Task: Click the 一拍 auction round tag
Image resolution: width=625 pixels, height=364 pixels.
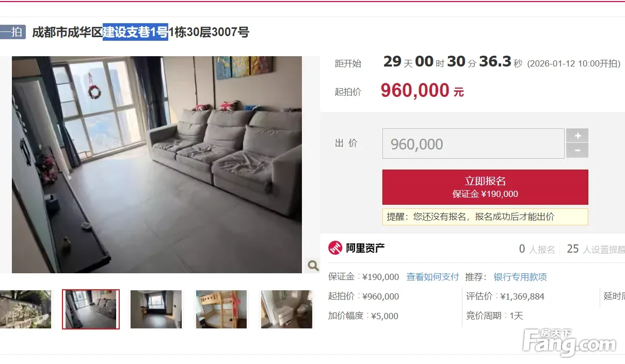Action: click(12, 32)
